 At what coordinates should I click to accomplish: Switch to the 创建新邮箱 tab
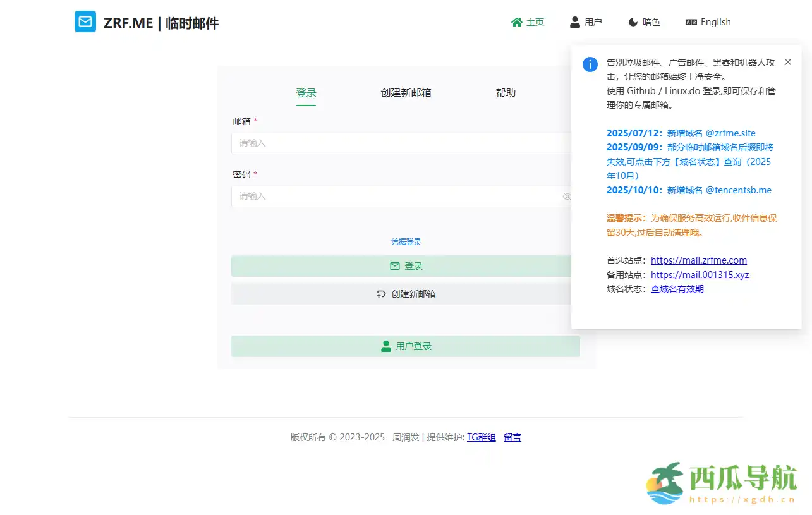(x=406, y=93)
